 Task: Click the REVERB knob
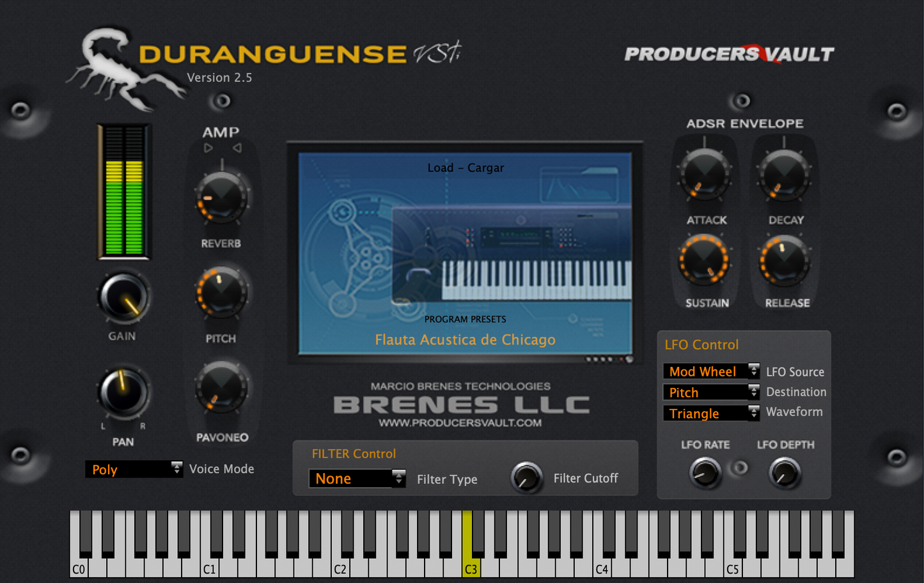(221, 198)
